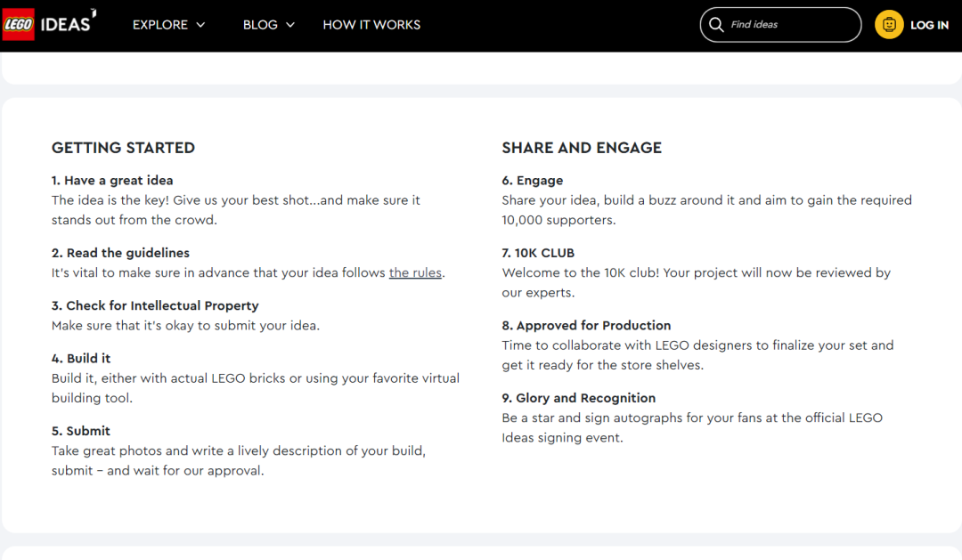Click the yellow minifigure avatar icon
The image size is (962, 560).
click(x=889, y=25)
